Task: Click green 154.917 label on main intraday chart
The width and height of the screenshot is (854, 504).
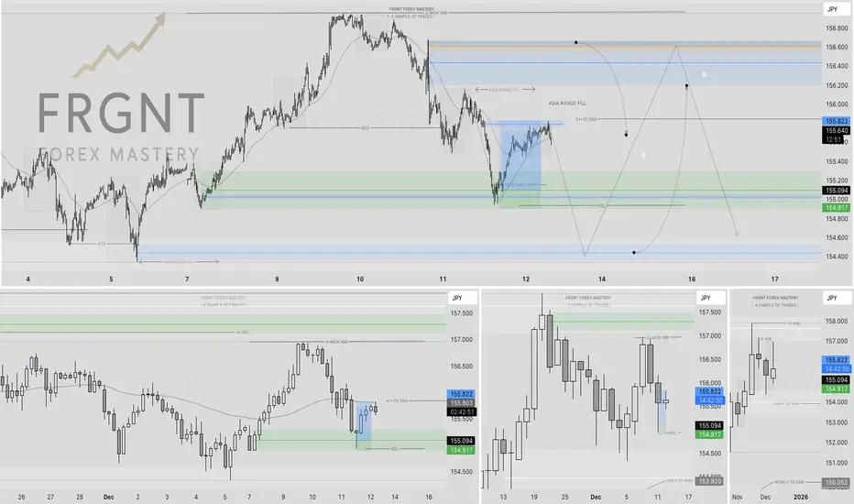Action: pos(837,208)
